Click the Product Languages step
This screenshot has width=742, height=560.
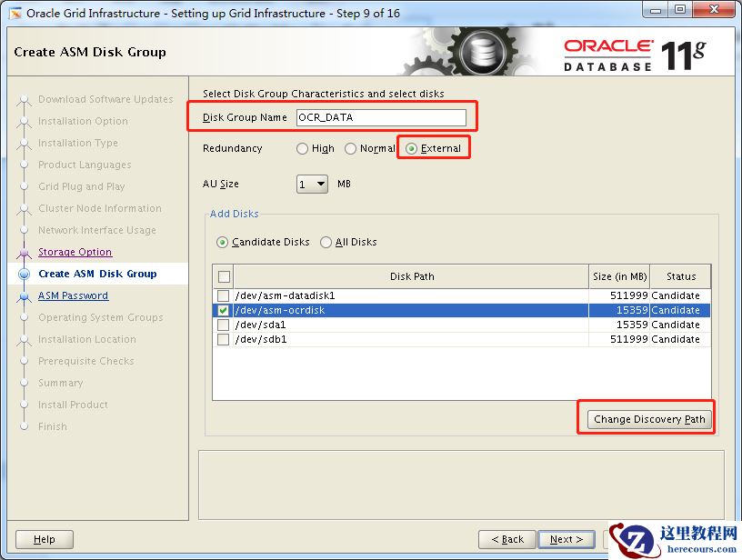pyautogui.click(x=85, y=165)
